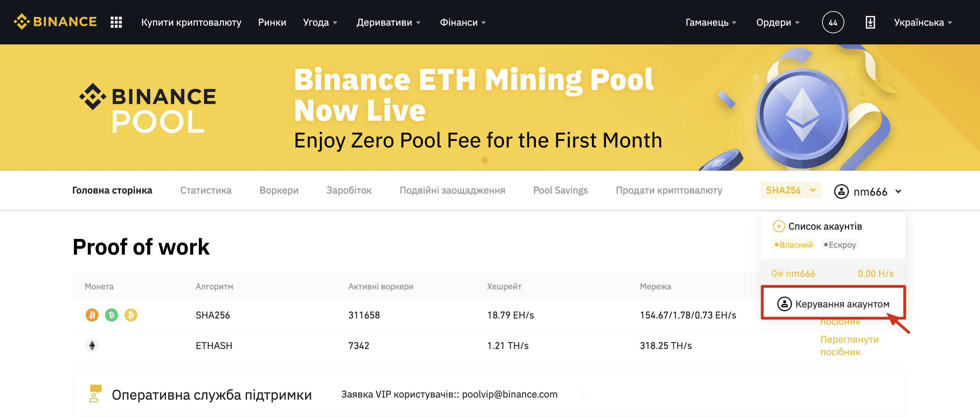Switch to Головна сторінка tab
Image resolution: width=980 pixels, height=417 pixels.
[112, 190]
